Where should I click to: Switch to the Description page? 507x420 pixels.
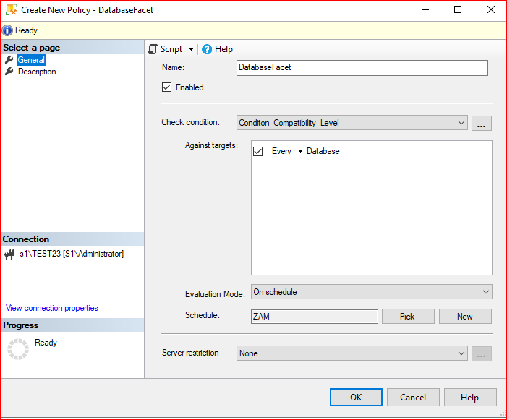pyautogui.click(x=37, y=72)
